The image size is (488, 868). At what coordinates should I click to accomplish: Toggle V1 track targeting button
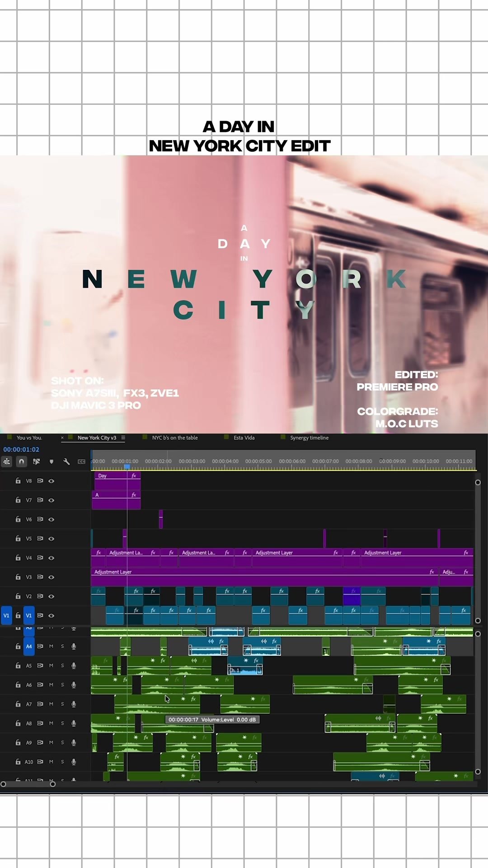(29, 615)
